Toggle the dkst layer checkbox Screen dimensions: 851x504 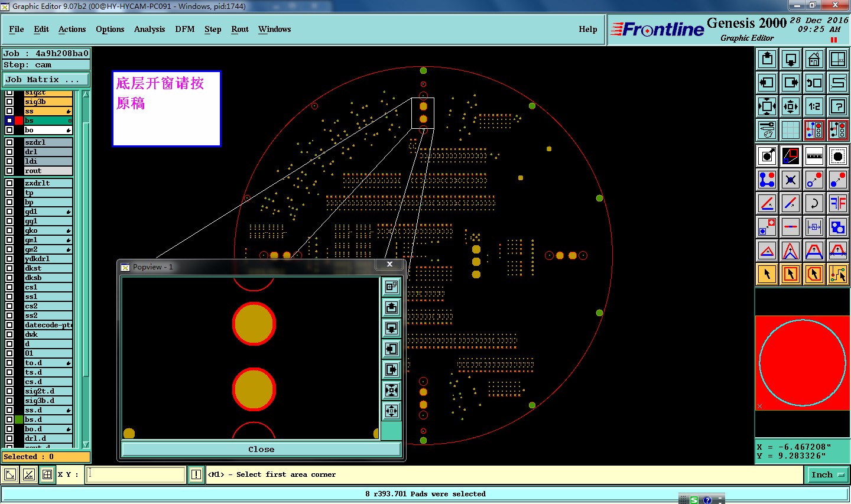coord(9,268)
